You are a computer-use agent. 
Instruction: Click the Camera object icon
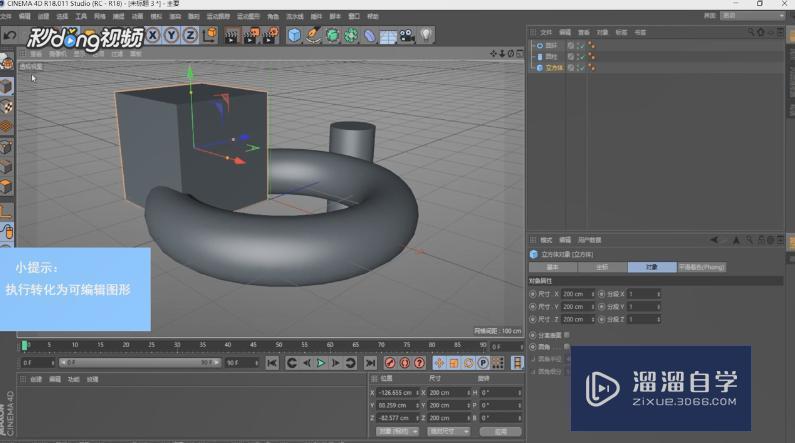[407, 35]
